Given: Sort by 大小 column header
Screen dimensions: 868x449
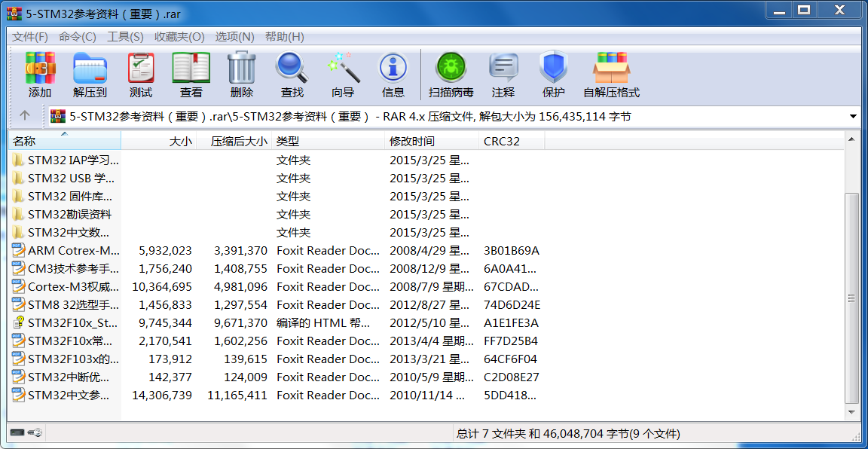Looking at the screenshot, I should click(x=159, y=141).
